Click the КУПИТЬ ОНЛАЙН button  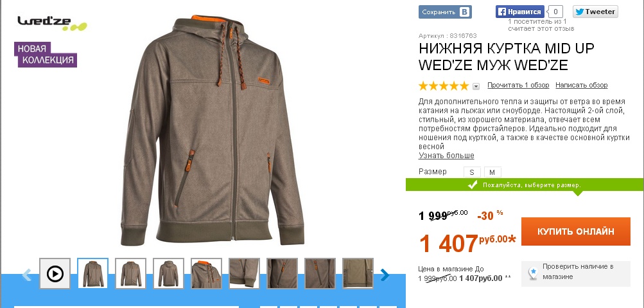[x=576, y=231]
